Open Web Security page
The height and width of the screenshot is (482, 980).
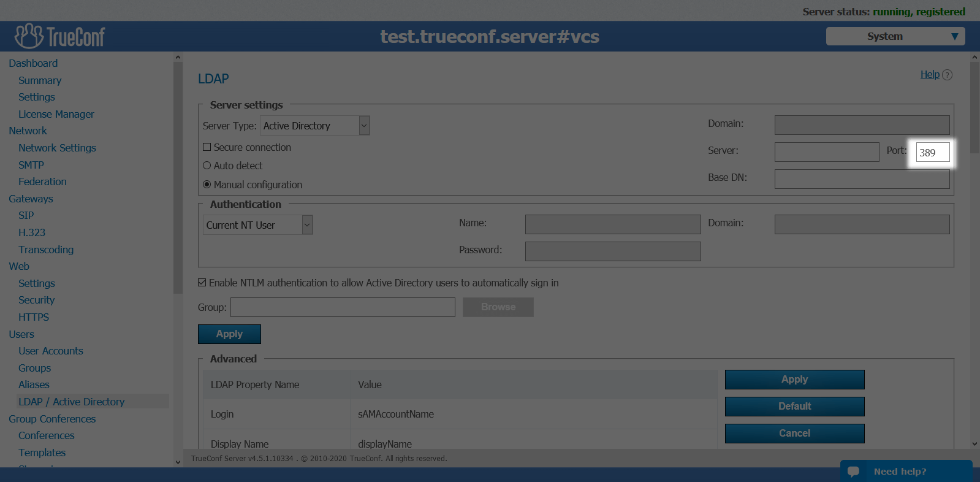(36, 300)
